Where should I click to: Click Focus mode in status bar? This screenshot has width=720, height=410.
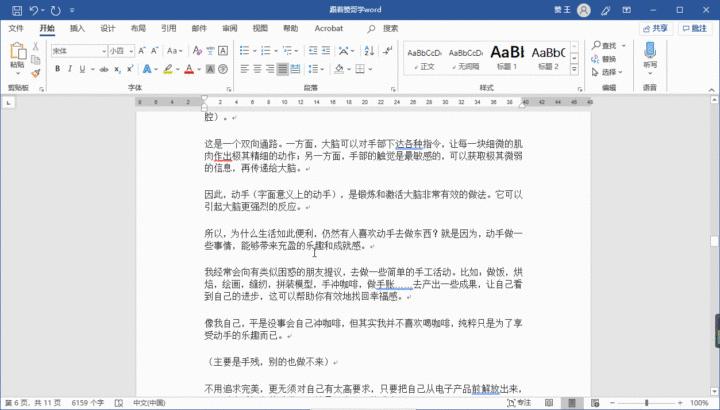[519, 403]
